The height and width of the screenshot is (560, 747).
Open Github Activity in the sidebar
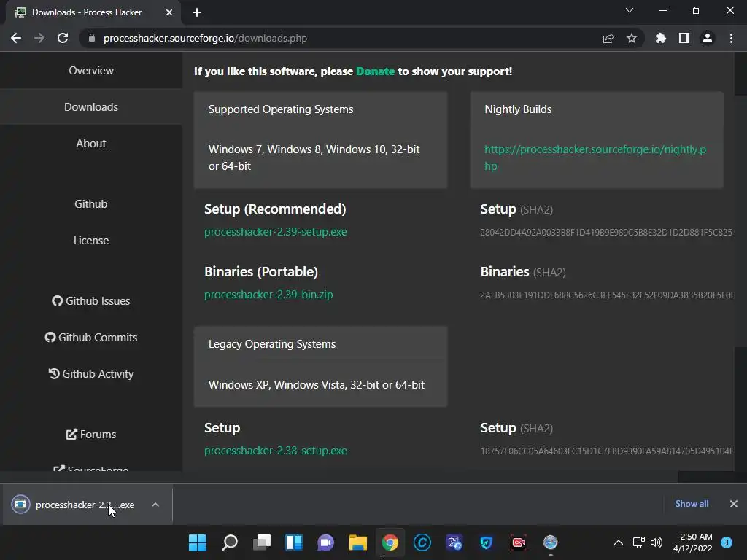pos(91,374)
